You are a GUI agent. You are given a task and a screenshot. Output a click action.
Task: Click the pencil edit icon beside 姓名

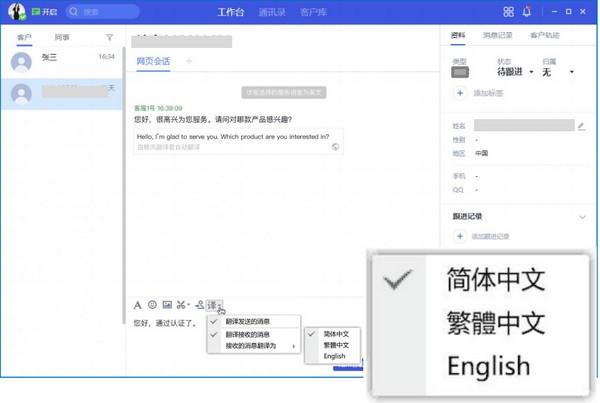pyautogui.click(x=581, y=126)
